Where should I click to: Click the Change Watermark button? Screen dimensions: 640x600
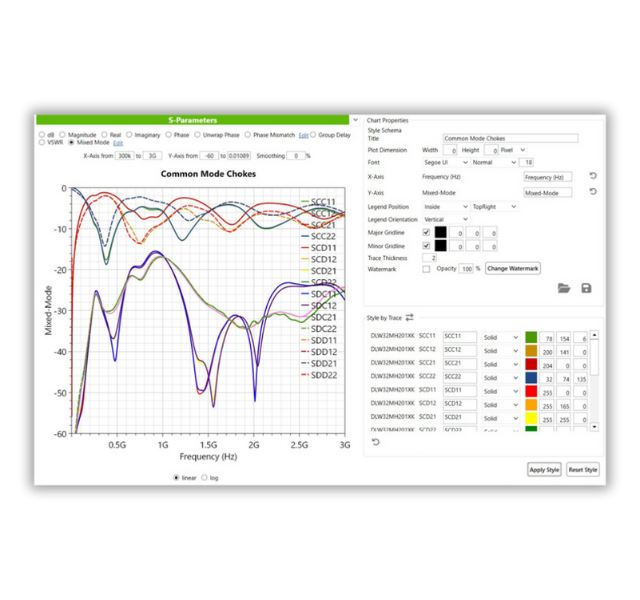(x=513, y=269)
